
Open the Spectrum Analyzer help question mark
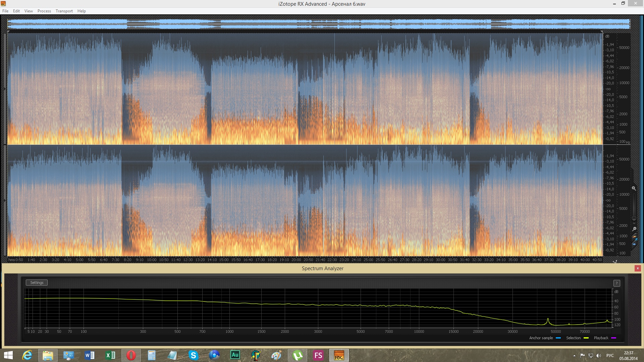click(x=616, y=283)
